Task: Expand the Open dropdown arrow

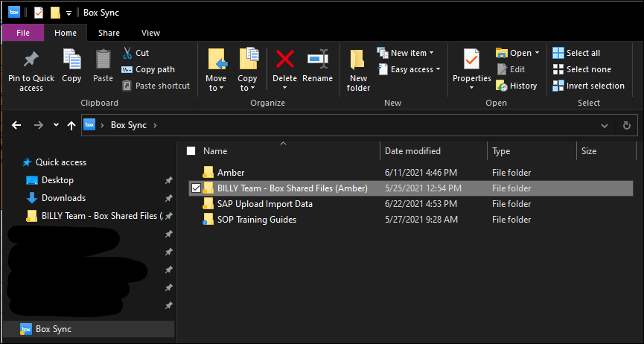Action: 537,53
